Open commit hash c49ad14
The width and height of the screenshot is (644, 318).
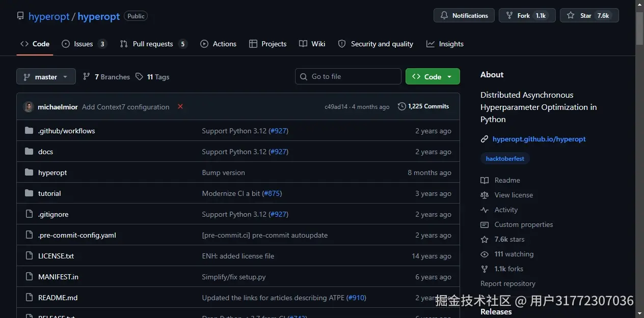click(336, 107)
